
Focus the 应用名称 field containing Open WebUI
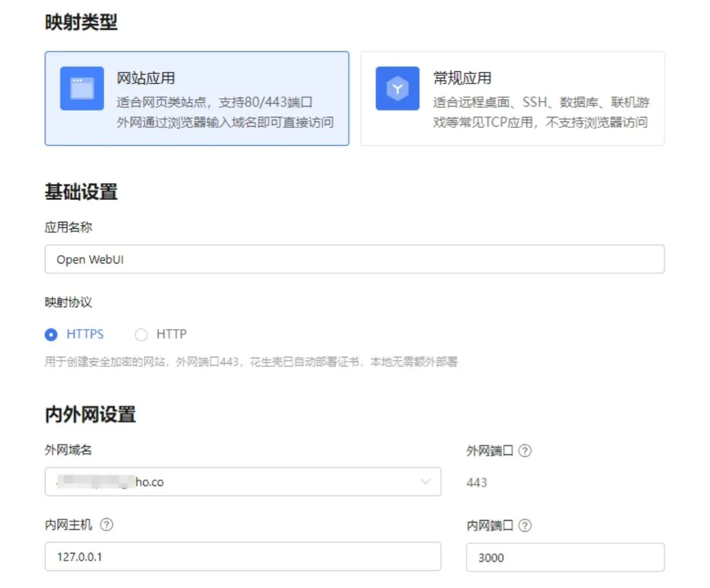coord(355,259)
